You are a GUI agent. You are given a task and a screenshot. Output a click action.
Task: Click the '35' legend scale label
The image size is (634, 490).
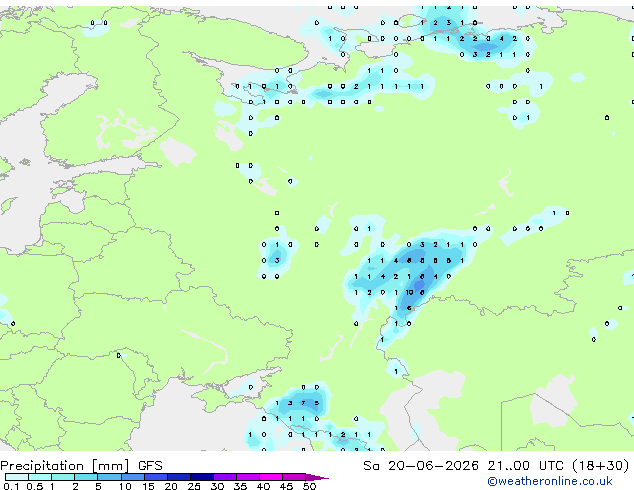click(x=240, y=486)
